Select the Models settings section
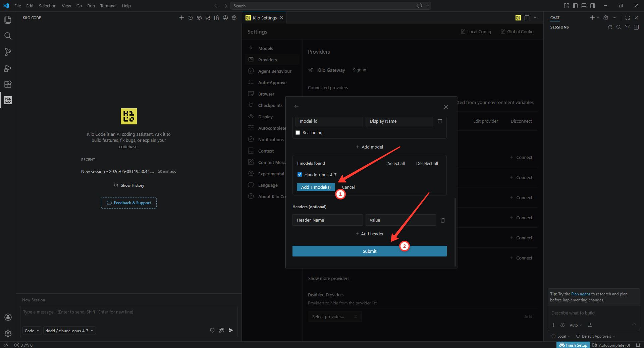 pos(272,48)
